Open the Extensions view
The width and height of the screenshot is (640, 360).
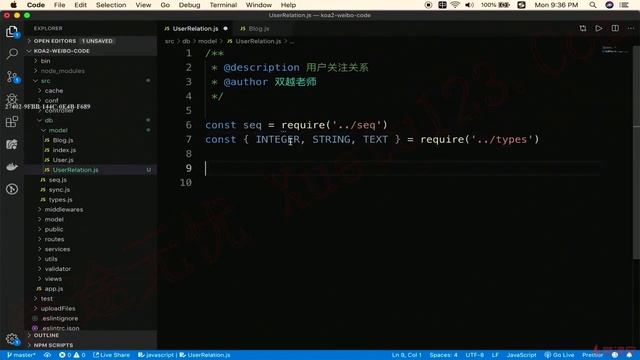point(12,122)
